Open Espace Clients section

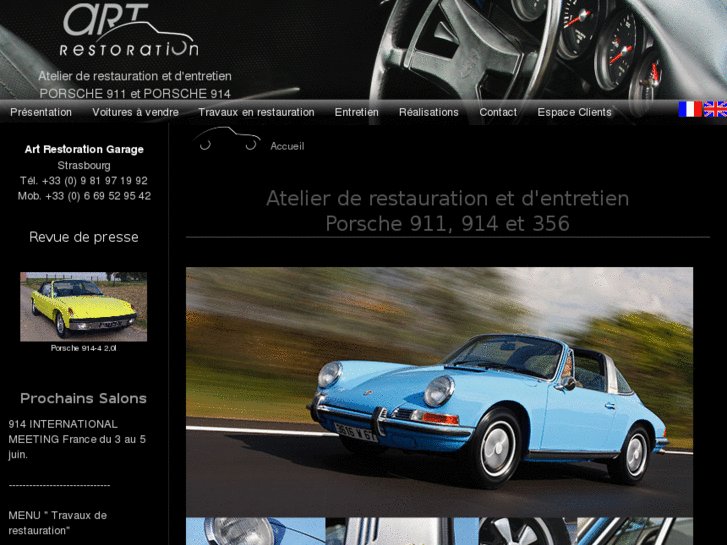point(574,112)
